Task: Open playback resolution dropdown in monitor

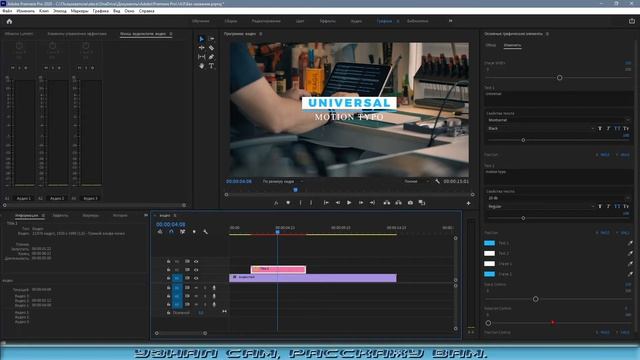Action: pos(416,181)
